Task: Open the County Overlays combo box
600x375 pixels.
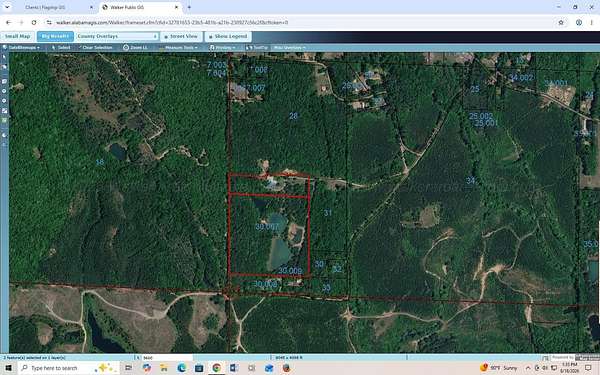Action: click(117, 36)
